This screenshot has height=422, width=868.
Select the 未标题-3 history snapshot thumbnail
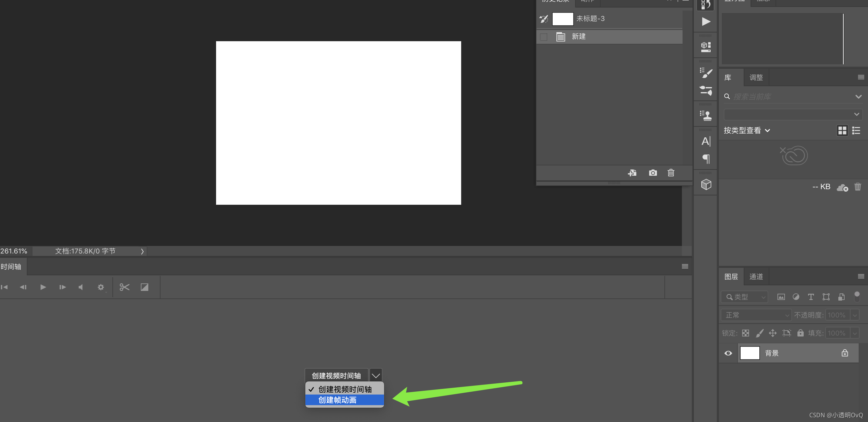tap(563, 19)
